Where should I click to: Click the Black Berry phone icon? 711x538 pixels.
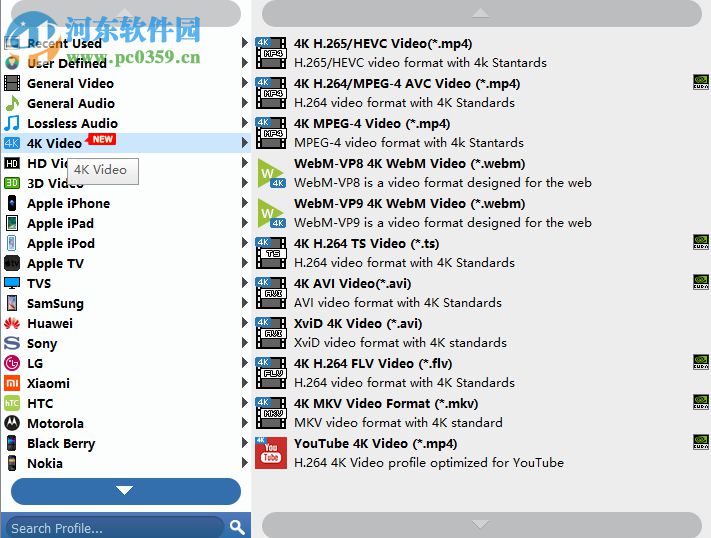click(12, 443)
